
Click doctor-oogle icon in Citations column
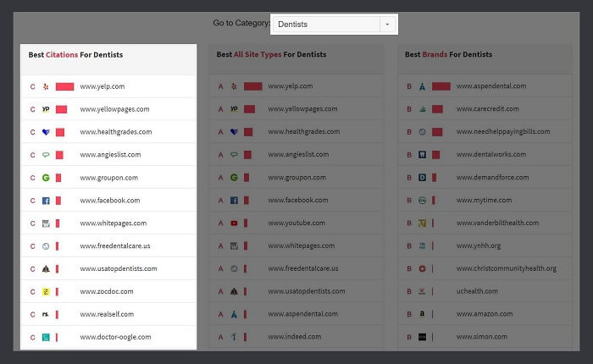coord(46,337)
